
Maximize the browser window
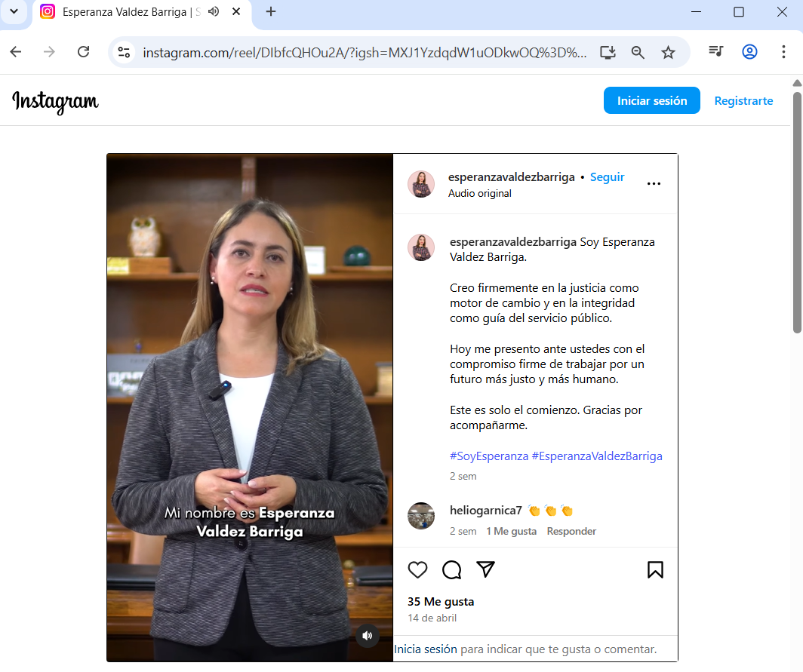738,11
